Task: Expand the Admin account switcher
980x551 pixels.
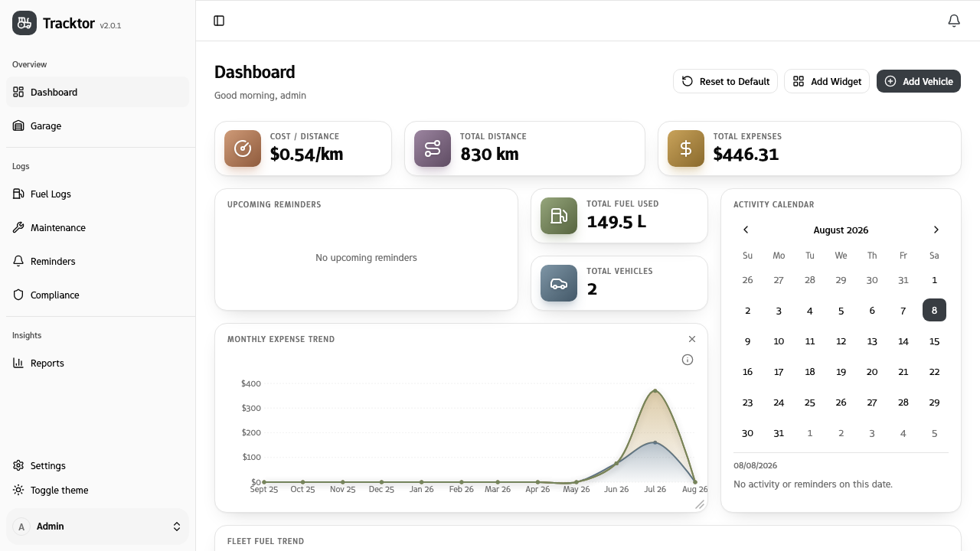Action: tap(97, 527)
